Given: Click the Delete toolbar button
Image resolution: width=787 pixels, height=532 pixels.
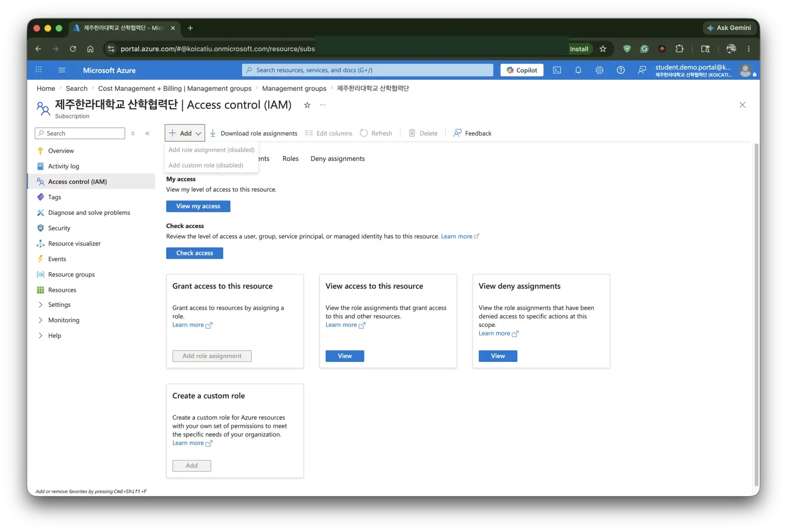Looking at the screenshot, I should (423, 133).
